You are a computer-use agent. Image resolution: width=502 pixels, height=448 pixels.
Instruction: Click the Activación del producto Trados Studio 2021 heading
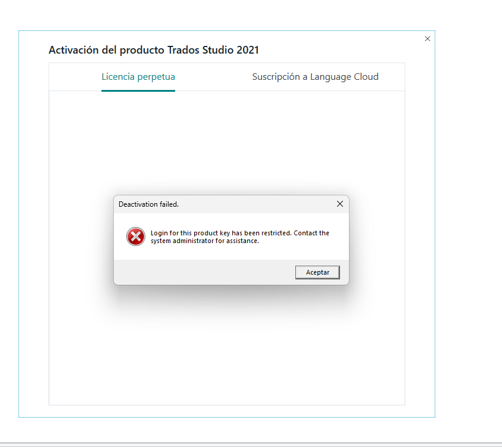coord(154,50)
